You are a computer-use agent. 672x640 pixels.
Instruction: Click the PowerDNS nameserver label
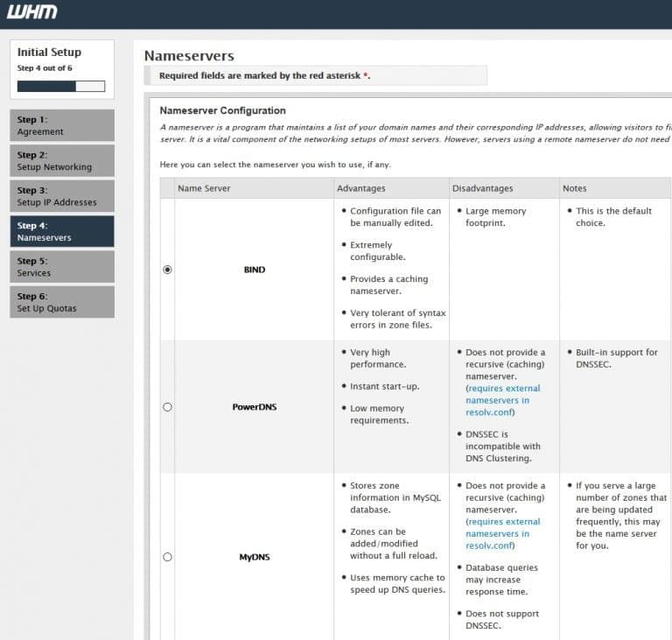255,407
